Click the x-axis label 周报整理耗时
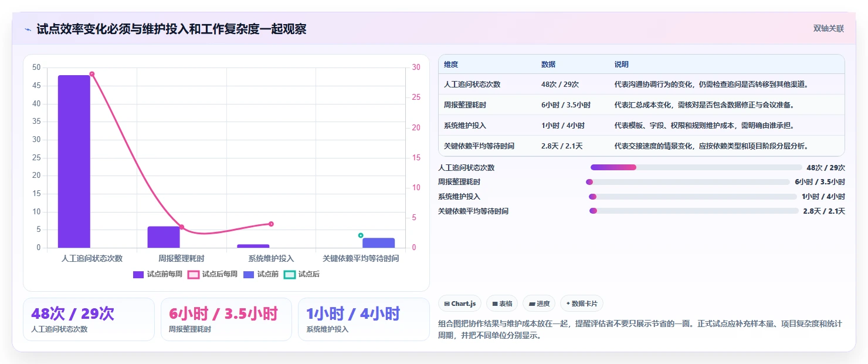 tap(181, 258)
